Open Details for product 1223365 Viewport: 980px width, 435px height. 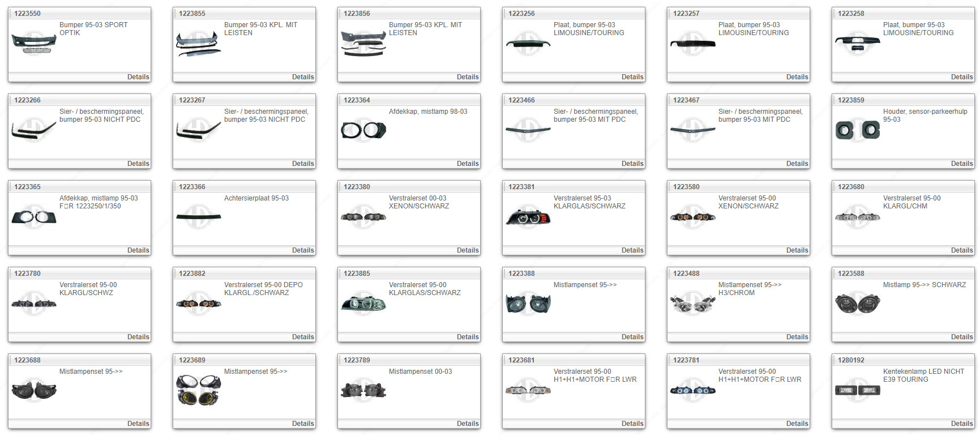(138, 250)
